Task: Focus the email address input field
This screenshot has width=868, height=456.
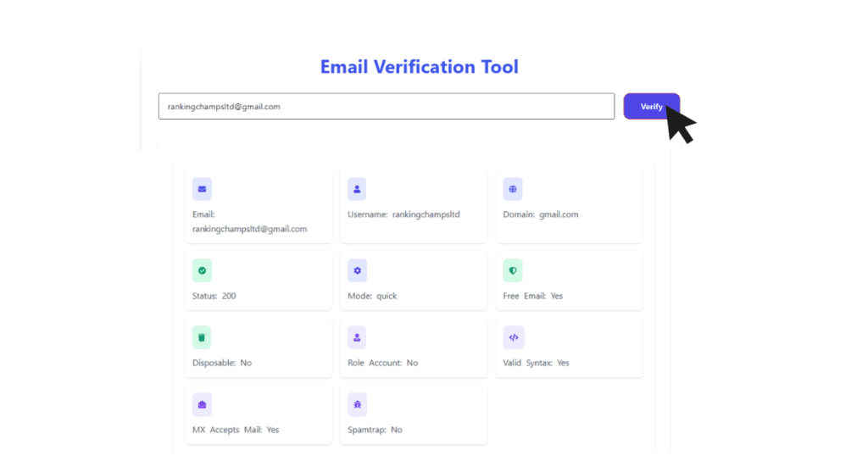Action: point(387,106)
